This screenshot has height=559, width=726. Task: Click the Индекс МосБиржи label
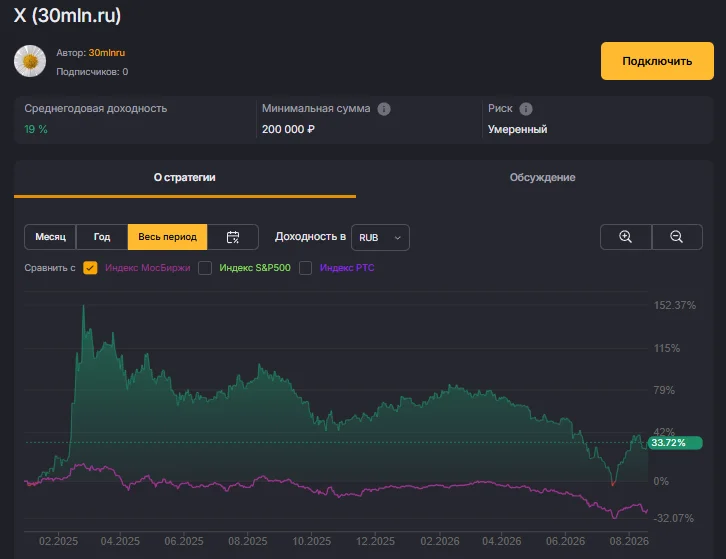(x=147, y=268)
